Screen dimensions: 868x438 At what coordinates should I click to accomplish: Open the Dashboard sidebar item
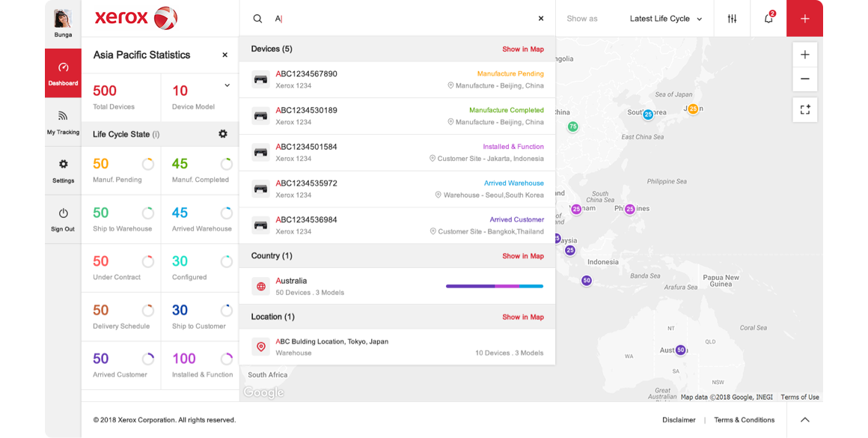(63, 73)
